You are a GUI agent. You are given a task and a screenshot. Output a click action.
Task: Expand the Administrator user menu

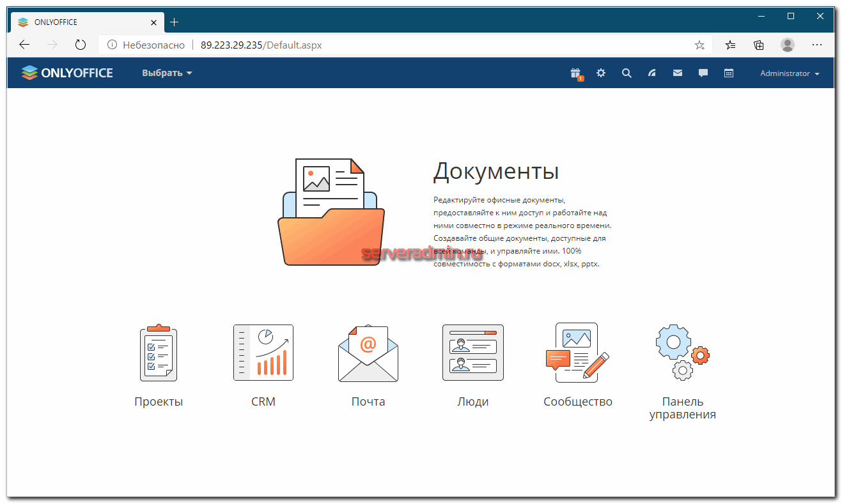(x=790, y=73)
